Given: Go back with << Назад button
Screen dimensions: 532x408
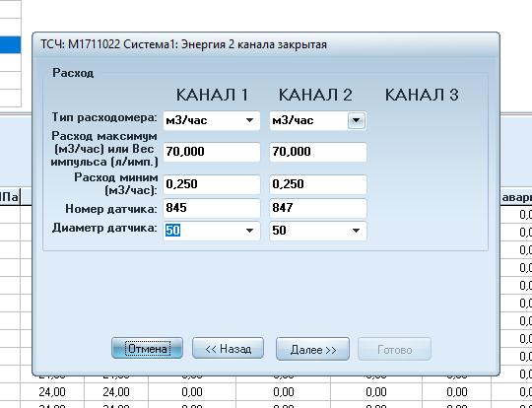Looking at the screenshot, I should point(228,349).
